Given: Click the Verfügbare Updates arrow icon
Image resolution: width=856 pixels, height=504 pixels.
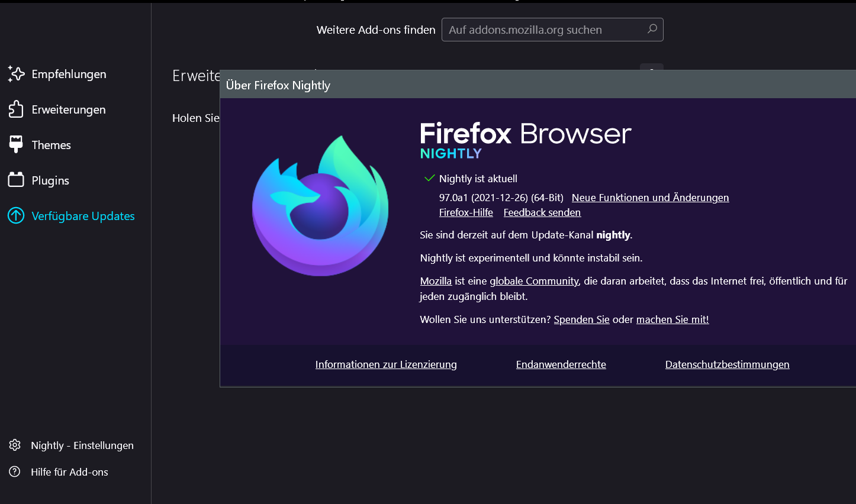Looking at the screenshot, I should pyautogui.click(x=16, y=216).
